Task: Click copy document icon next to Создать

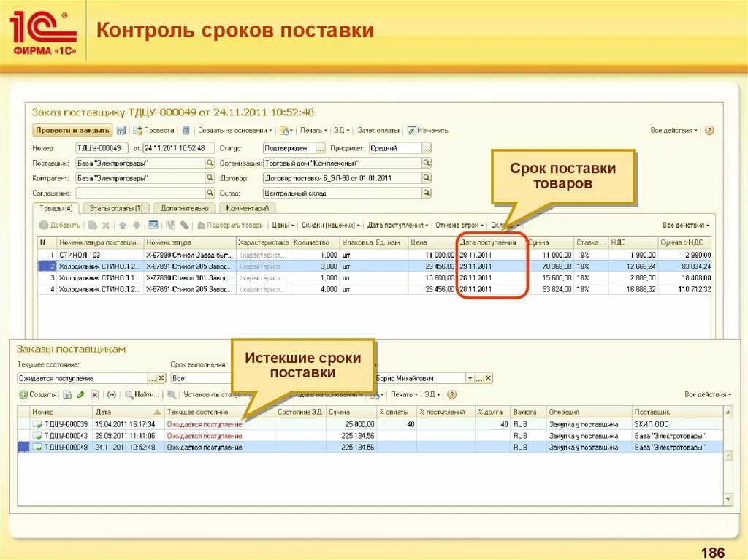Action: pyautogui.click(x=68, y=394)
